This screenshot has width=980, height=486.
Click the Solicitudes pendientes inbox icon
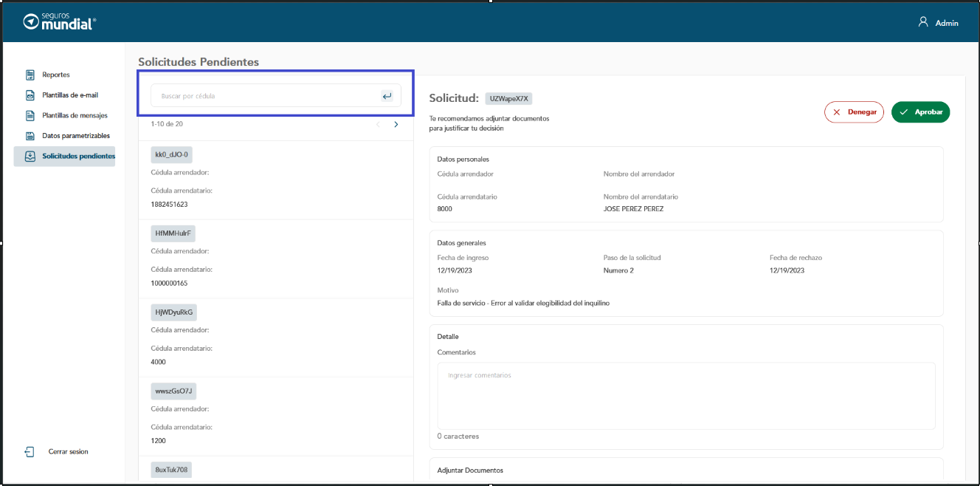click(30, 156)
